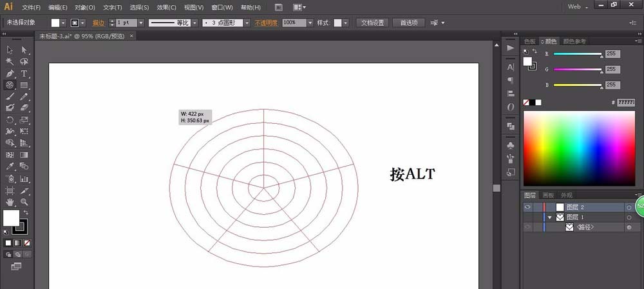
Task: Select the Gradient tool
Action: tap(24, 155)
